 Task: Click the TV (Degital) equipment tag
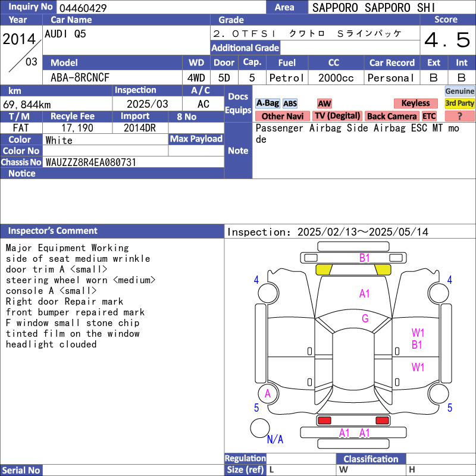pyautogui.click(x=337, y=116)
